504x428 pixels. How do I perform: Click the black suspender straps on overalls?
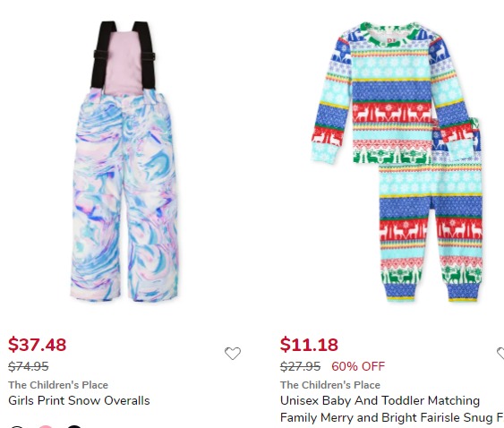[x=124, y=55]
